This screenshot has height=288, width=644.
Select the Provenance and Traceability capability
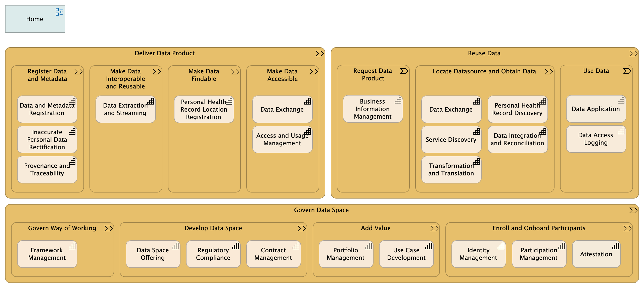47,170
